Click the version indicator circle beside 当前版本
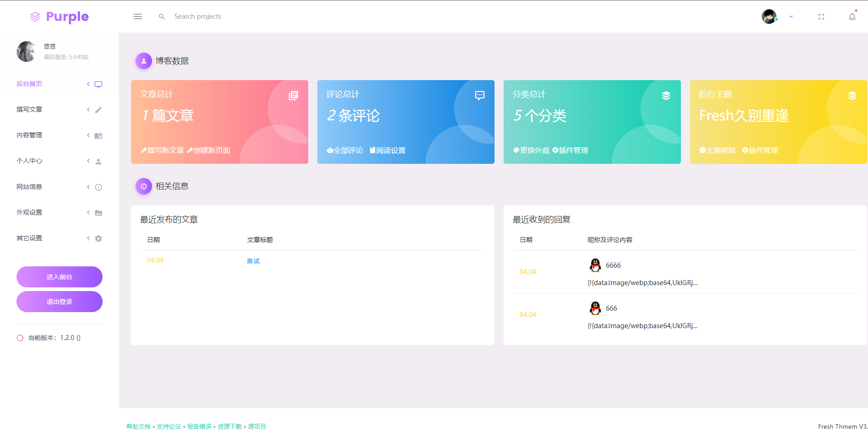 (20, 338)
